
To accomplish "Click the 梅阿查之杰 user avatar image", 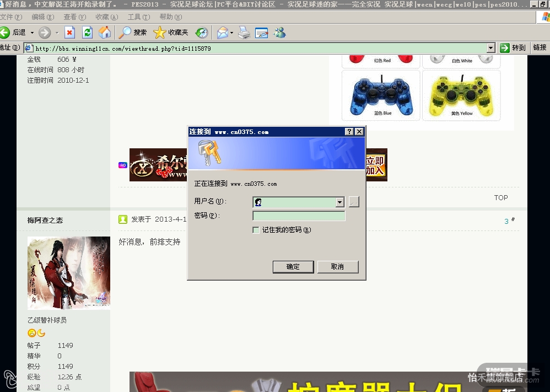I will 69,273.
